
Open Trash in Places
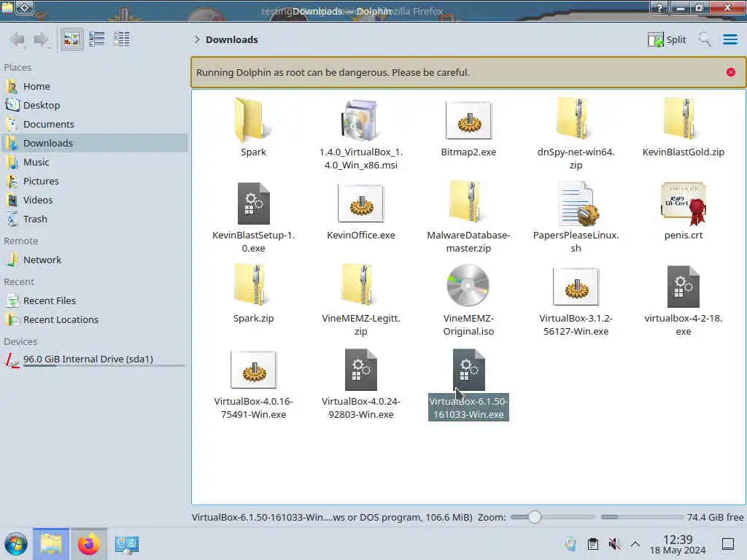95,219
